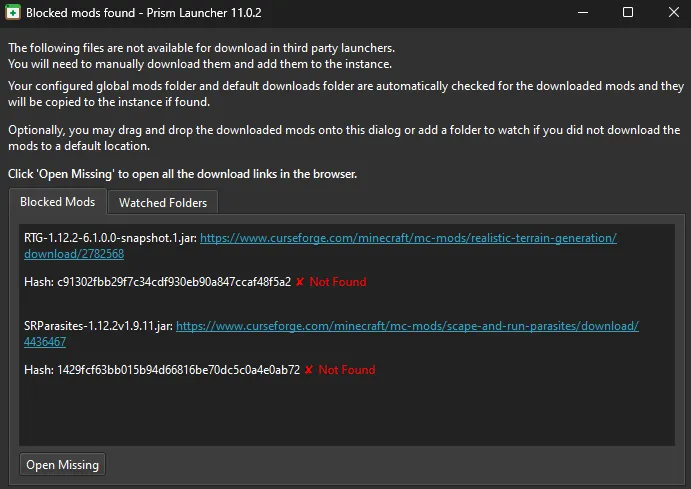Screen dimensions: 691x489
Task: Click the hash 1429fcf63bb015b94d66816be70dc5c0a4e0ab72
Action: click(178, 370)
